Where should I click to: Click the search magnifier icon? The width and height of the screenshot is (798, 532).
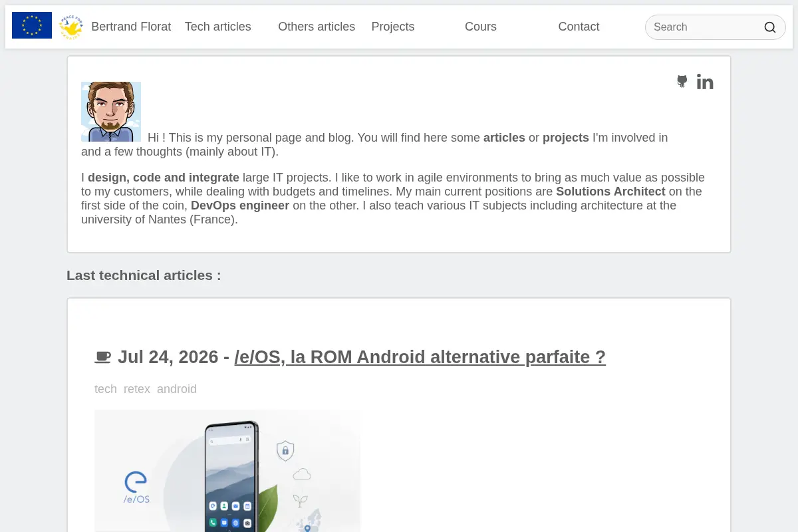click(x=770, y=27)
